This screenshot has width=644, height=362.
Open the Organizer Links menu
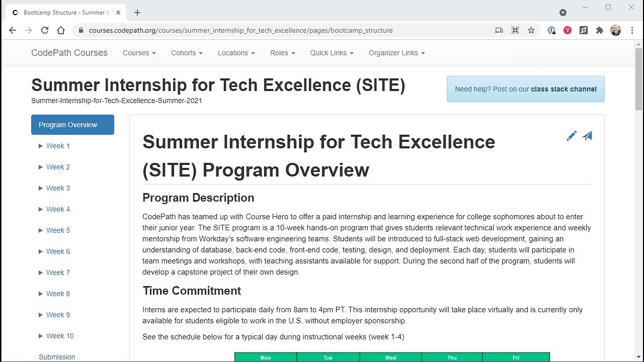pos(396,53)
